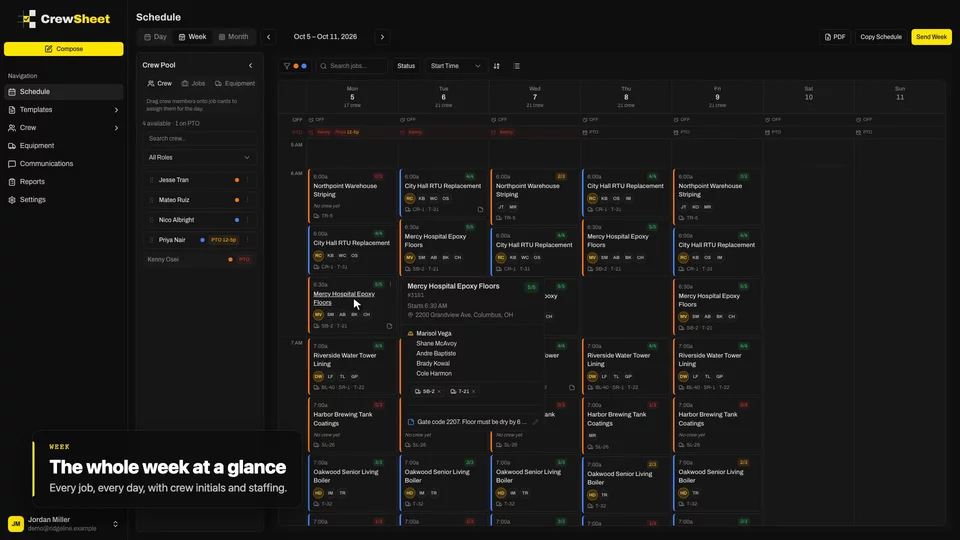Open Schedule in navigation
960x540 pixels.
coord(64,92)
